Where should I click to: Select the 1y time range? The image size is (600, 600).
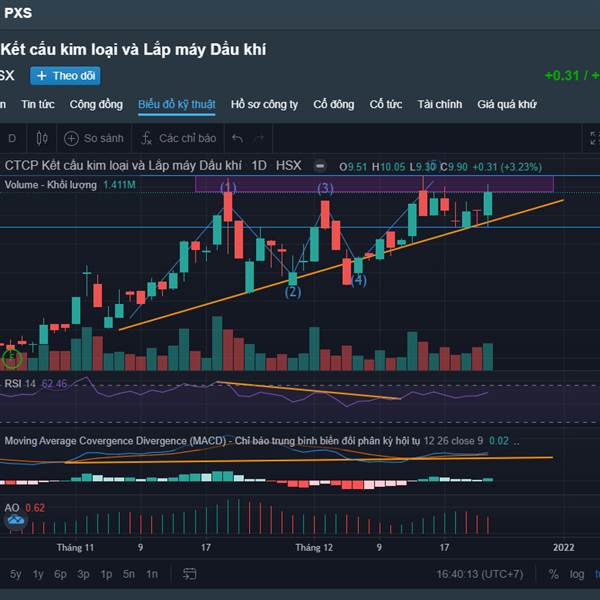click(x=38, y=574)
